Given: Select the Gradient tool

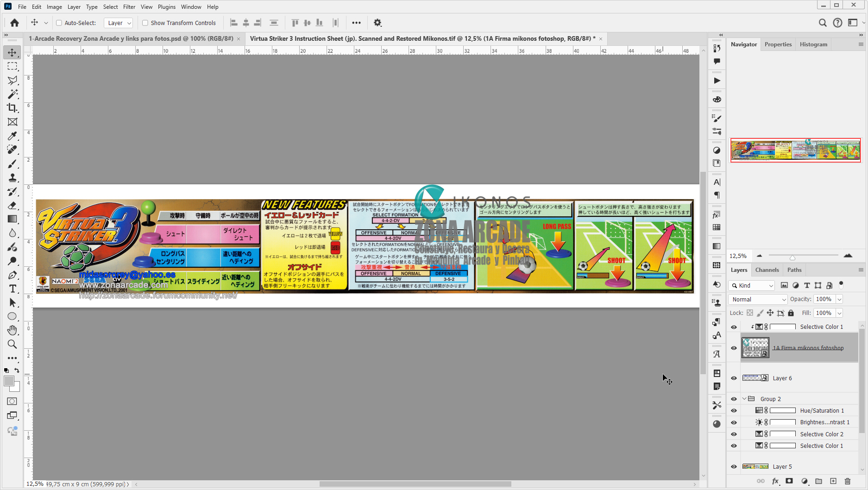Looking at the screenshot, I should (13, 219).
